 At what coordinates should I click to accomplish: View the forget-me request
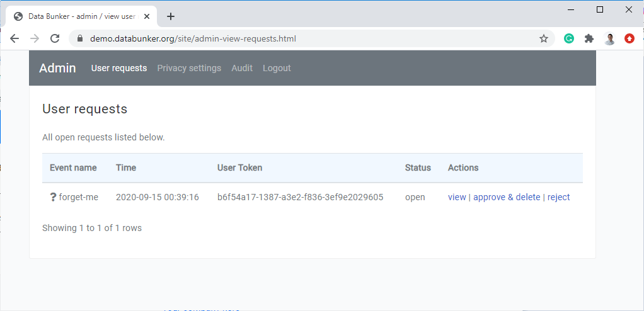[457, 197]
